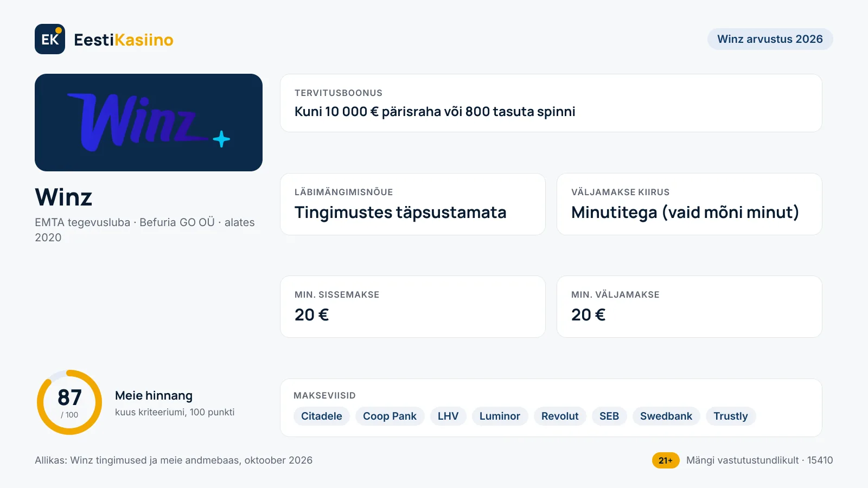Viewport: 868px width, 488px height.
Task: Select the Swedbank payment chip
Action: point(666,416)
